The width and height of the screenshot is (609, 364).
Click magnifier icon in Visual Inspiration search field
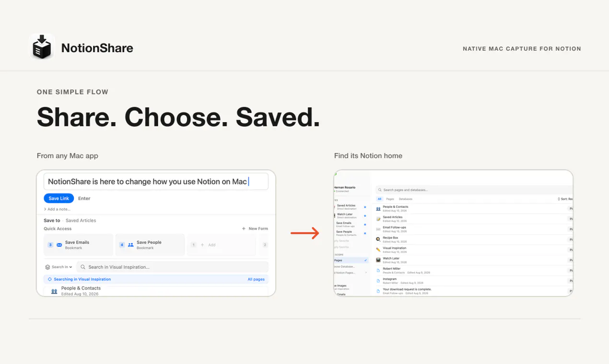[x=83, y=267]
